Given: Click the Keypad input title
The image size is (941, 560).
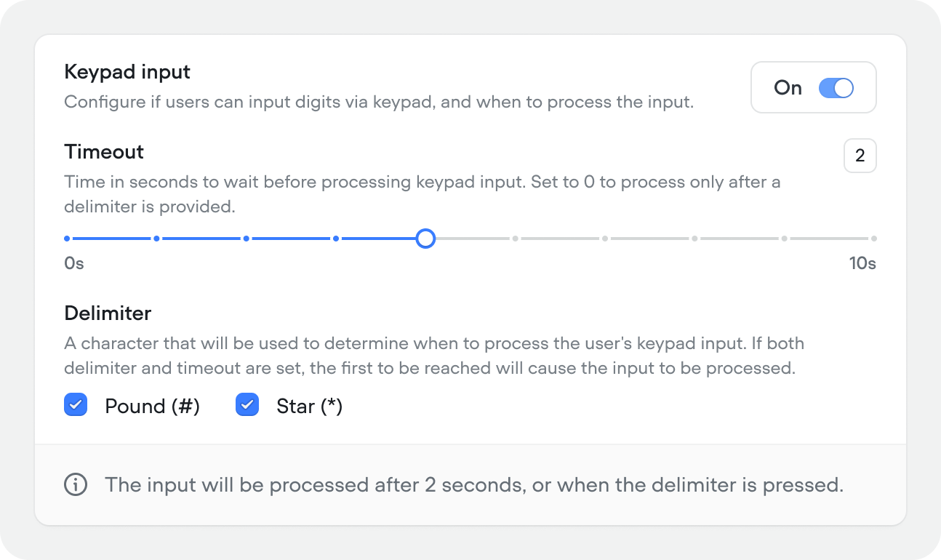Looking at the screenshot, I should [127, 71].
